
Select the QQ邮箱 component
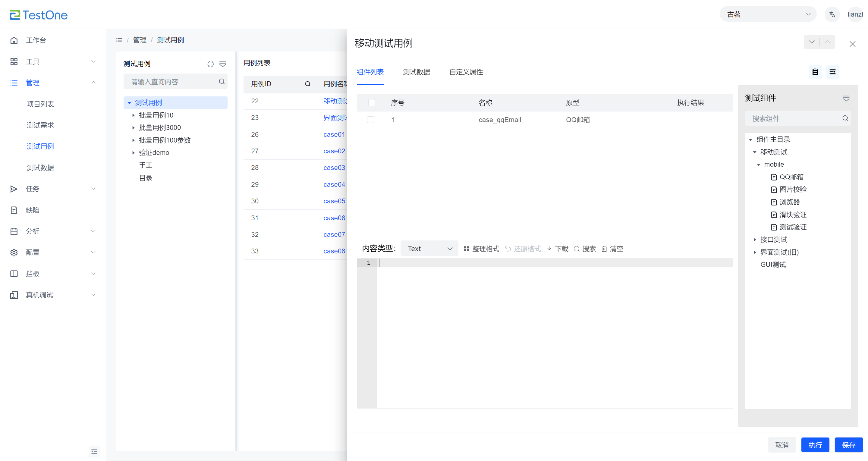point(791,177)
